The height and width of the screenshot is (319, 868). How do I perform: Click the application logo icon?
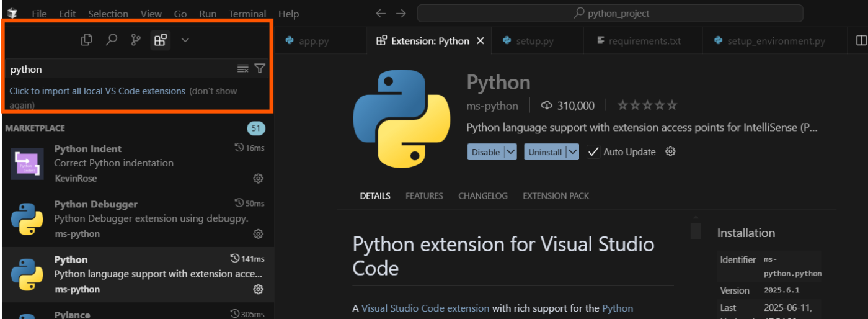(x=12, y=14)
